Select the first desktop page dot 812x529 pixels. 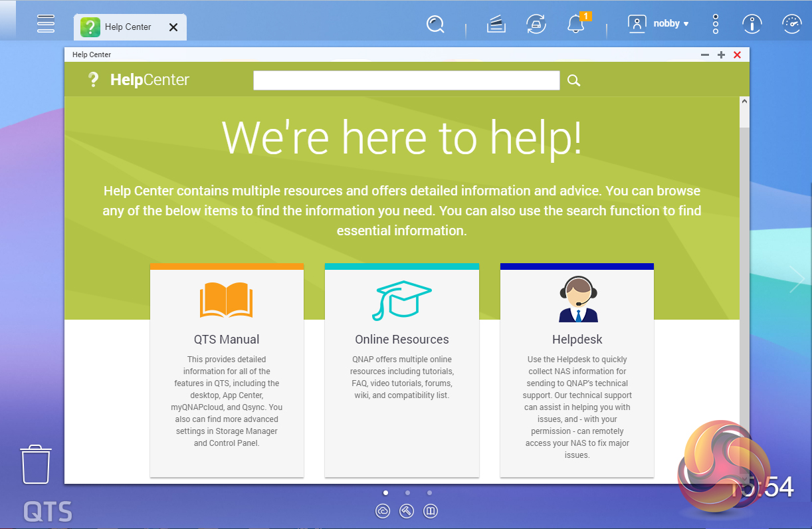point(385,493)
